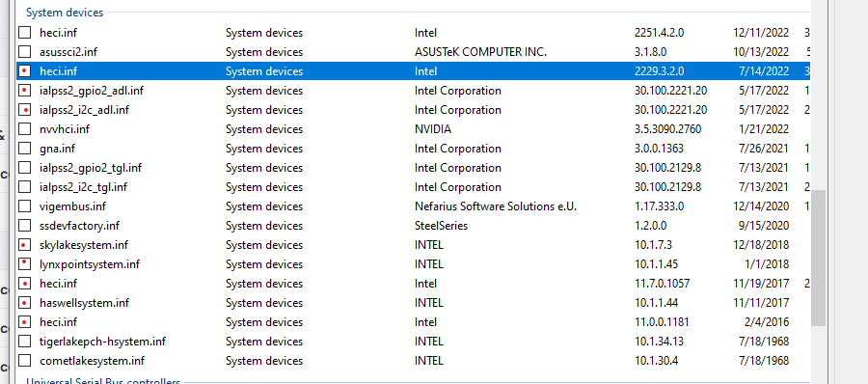Click the vertical scrollbar thumb
The image size is (868, 384).
click(x=818, y=259)
